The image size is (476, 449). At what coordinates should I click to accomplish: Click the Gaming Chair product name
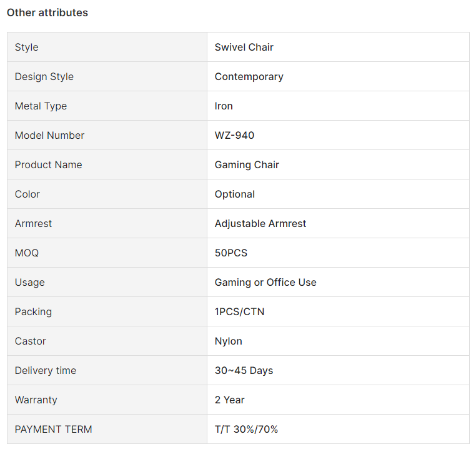pos(247,164)
